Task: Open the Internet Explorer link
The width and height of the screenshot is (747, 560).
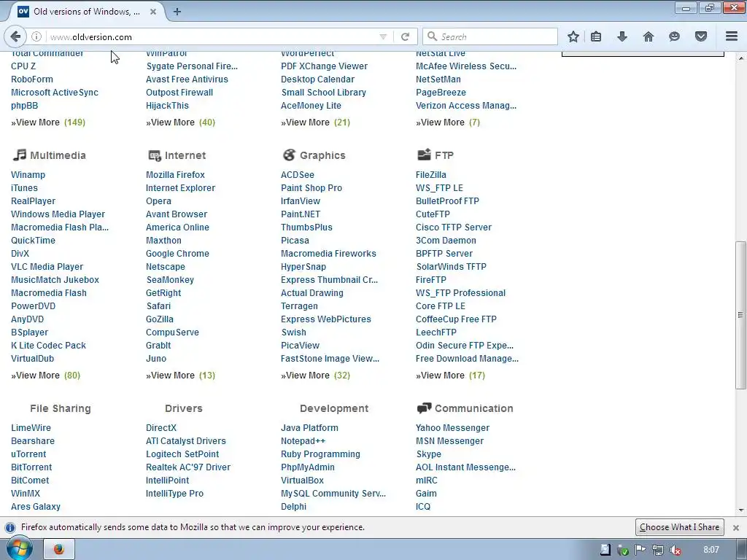Action: 181,188
